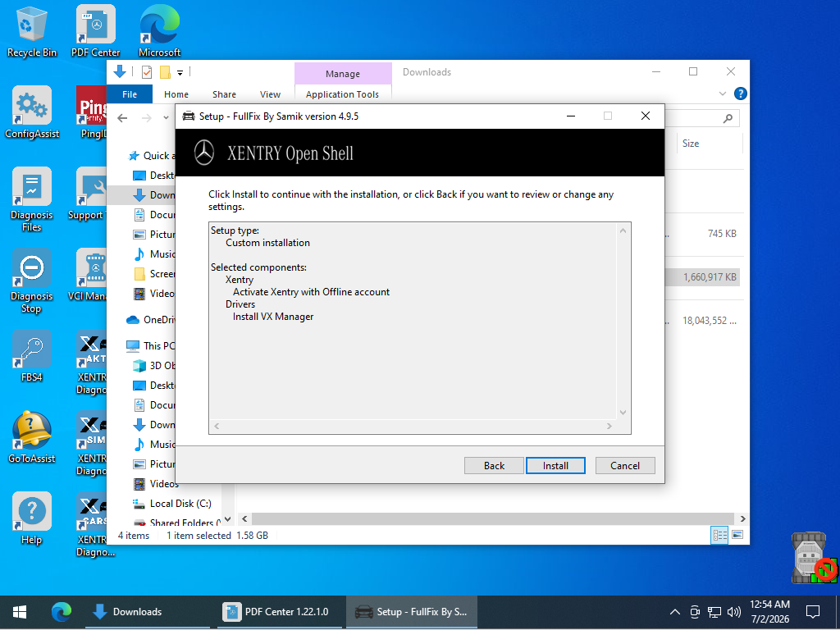Open the Help desktop icon

(32, 518)
